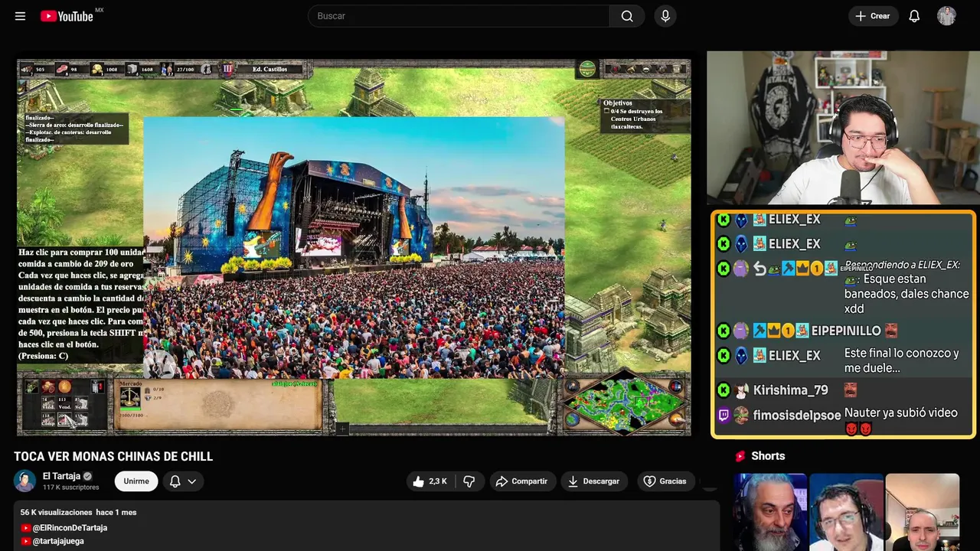Click the thumbs-down dislike icon
The width and height of the screenshot is (980, 551).
[x=469, y=481]
